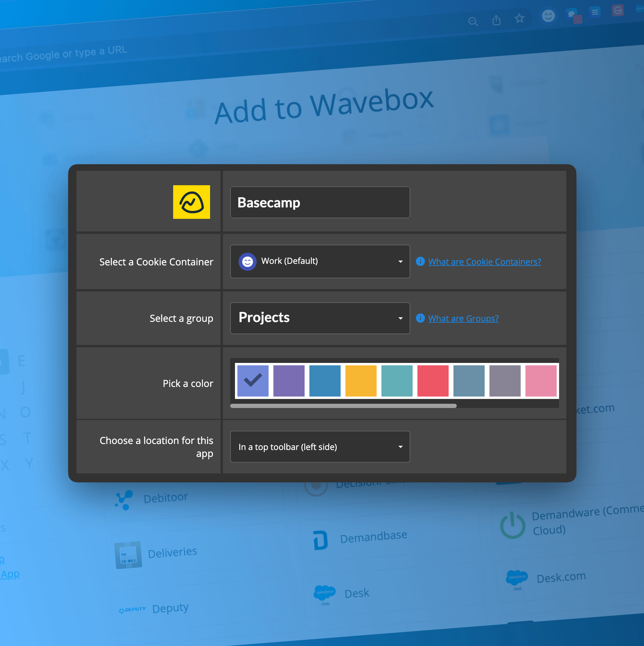Image resolution: width=644 pixels, height=646 pixels.
Task: Open the Work (Default) cookie container dropdown
Action: (320, 261)
